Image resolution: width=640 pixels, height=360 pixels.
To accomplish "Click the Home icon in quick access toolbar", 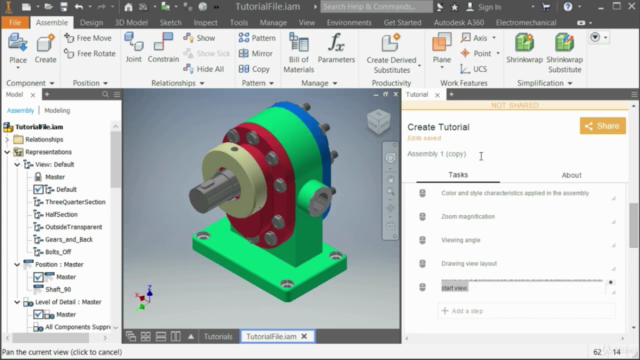I will 128,7.
